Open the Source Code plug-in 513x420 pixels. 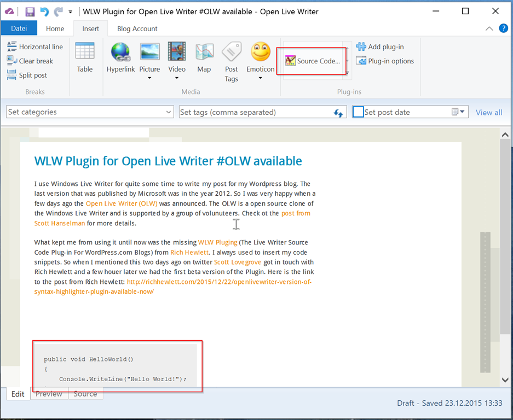313,61
